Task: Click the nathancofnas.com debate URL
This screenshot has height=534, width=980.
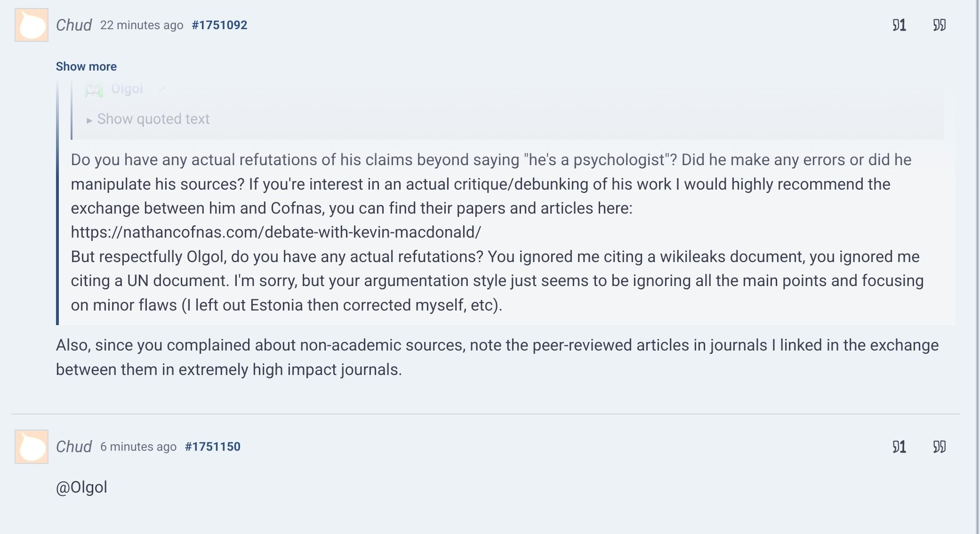Action: (276, 232)
